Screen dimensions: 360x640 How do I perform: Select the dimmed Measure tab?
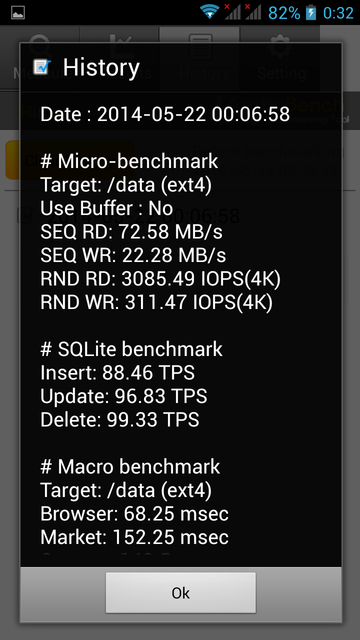[40, 58]
